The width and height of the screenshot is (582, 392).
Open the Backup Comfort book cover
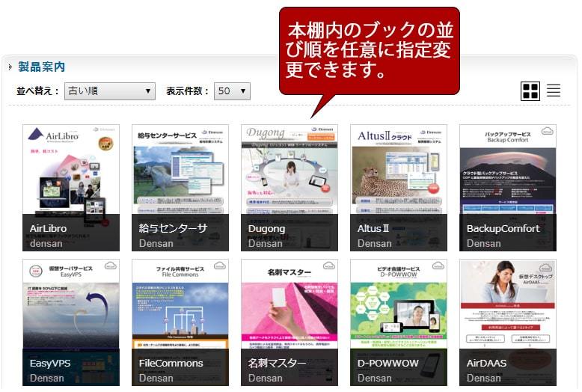click(x=508, y=188)
